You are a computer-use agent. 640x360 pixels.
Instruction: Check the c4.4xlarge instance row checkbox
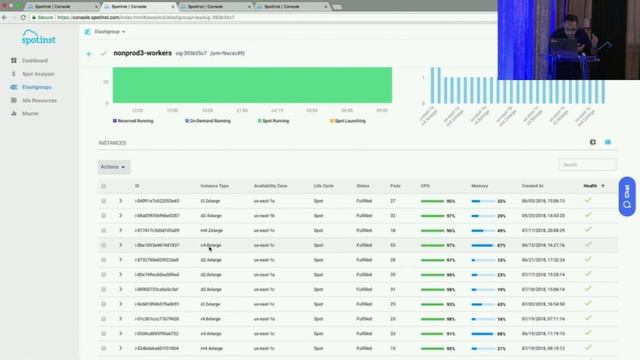click(104, 333)
